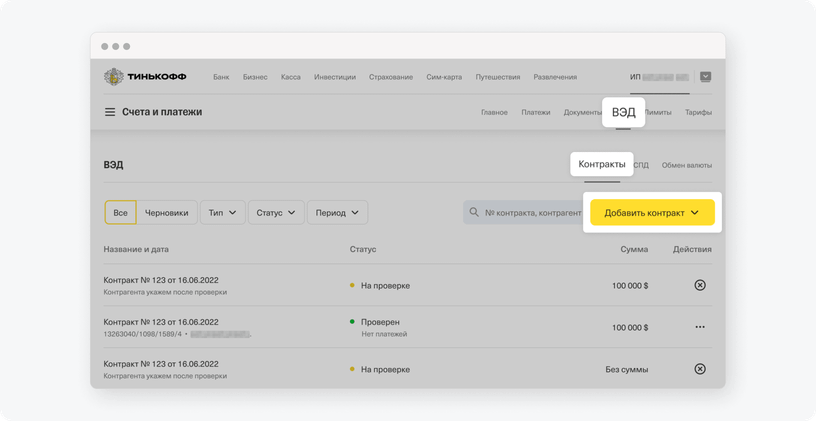
Task: Switch to the ВЭД tab
Action: point(622,112)
